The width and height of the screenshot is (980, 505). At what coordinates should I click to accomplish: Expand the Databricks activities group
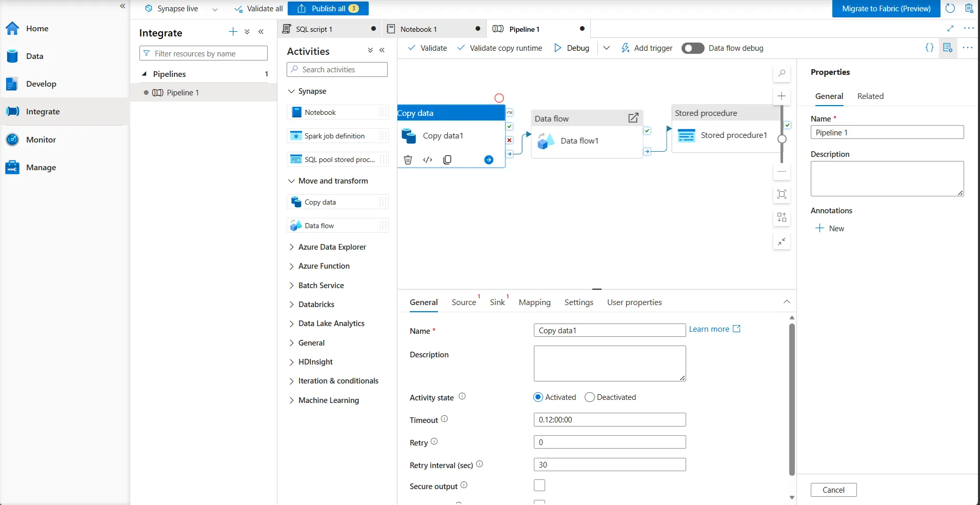click(291, 305)
